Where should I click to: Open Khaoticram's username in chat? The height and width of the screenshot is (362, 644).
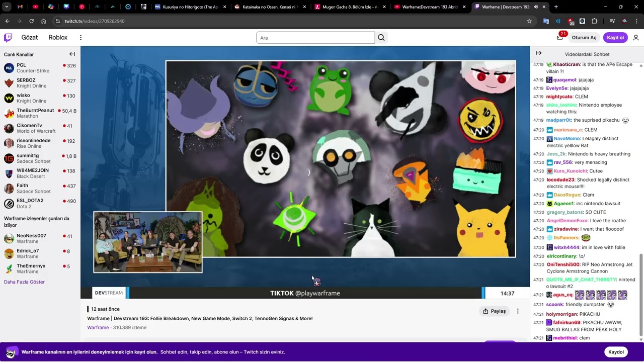click(x=567, y=65)
